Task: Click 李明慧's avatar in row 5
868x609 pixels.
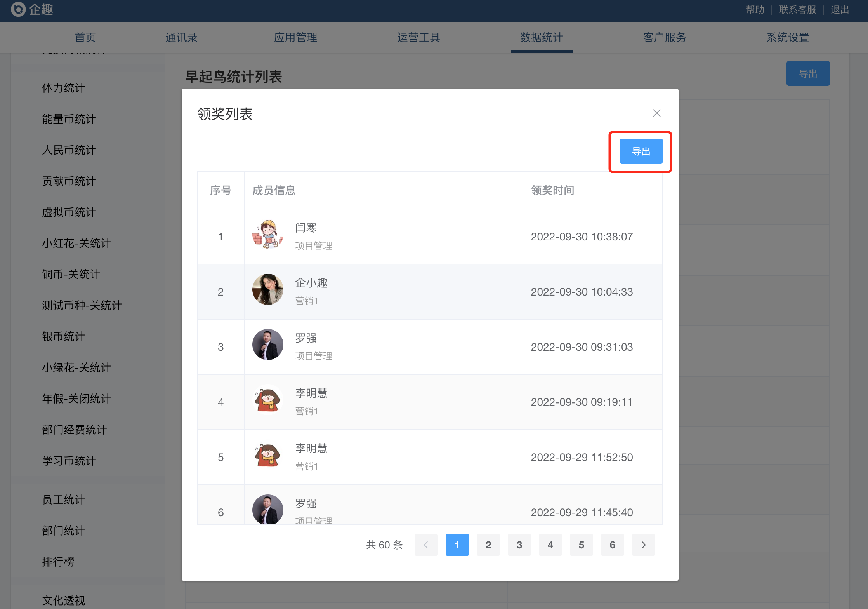Action: point(267,455)
